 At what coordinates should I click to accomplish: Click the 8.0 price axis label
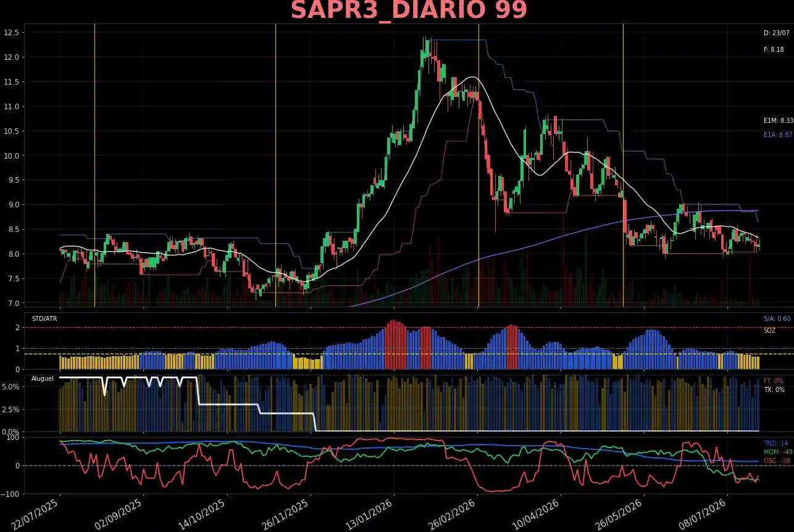pyautogui.click(x=14, y=254)
